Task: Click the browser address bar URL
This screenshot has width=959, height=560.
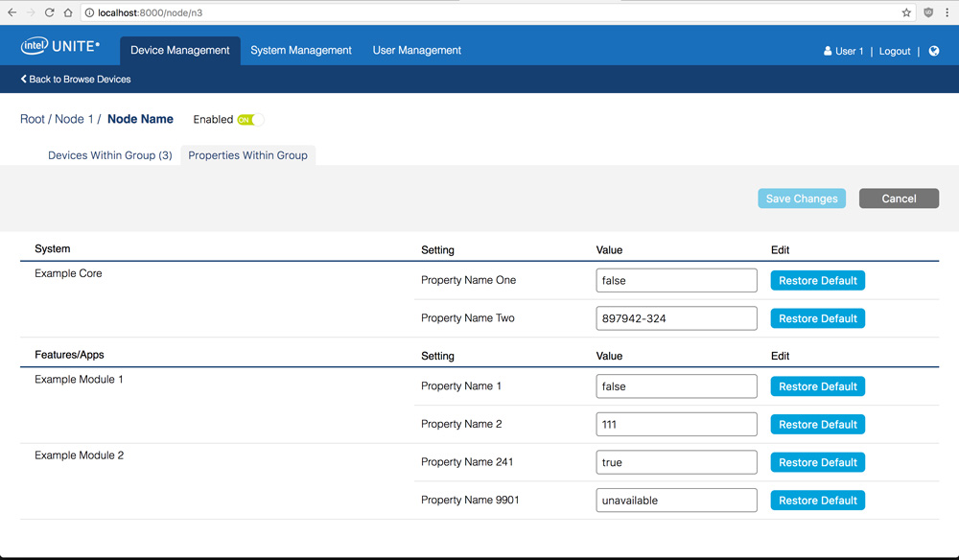Action: coord(151,12)
